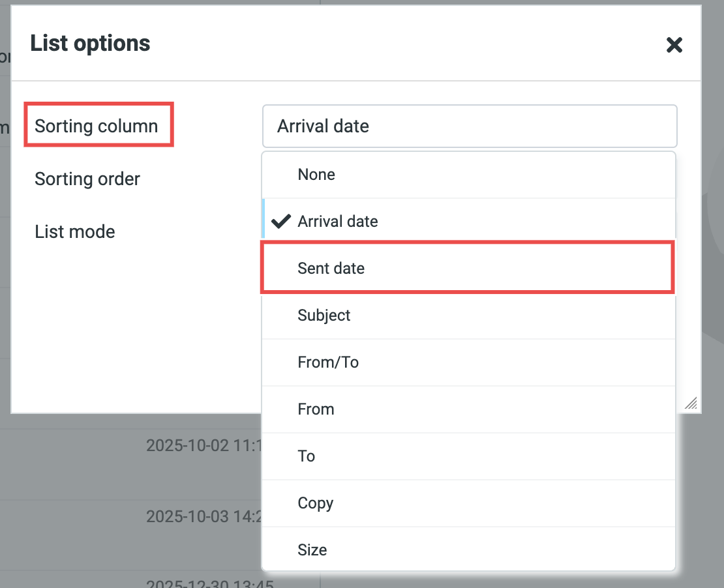Click the Sorting column label
The height and width of the screenshot is (588, 724).
click(97, 126)
